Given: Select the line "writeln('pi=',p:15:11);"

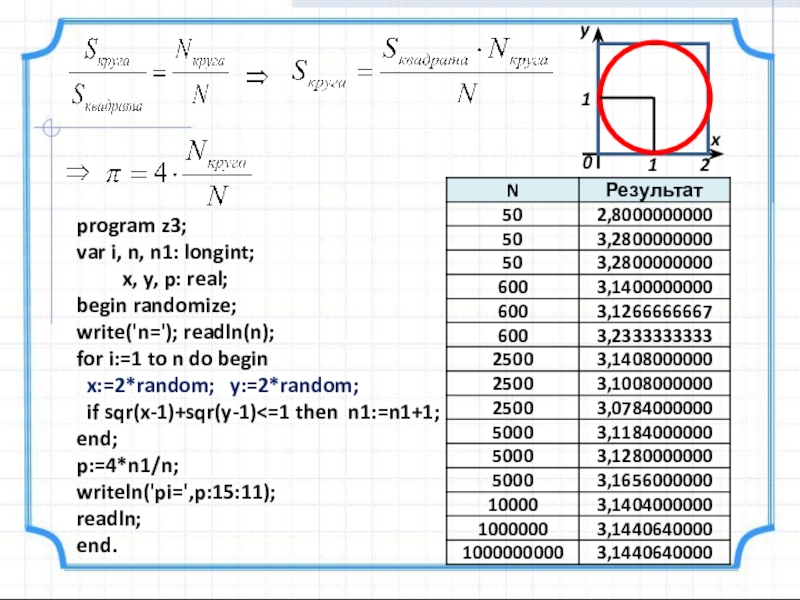Looking at the screenshot, I should (x=176, y=492).
